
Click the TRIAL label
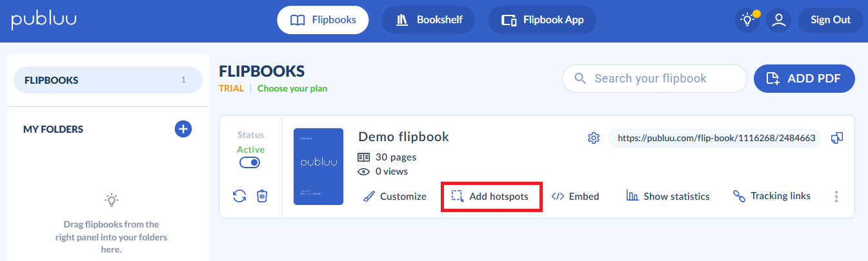pyautogui.click(x=231, y=88)
